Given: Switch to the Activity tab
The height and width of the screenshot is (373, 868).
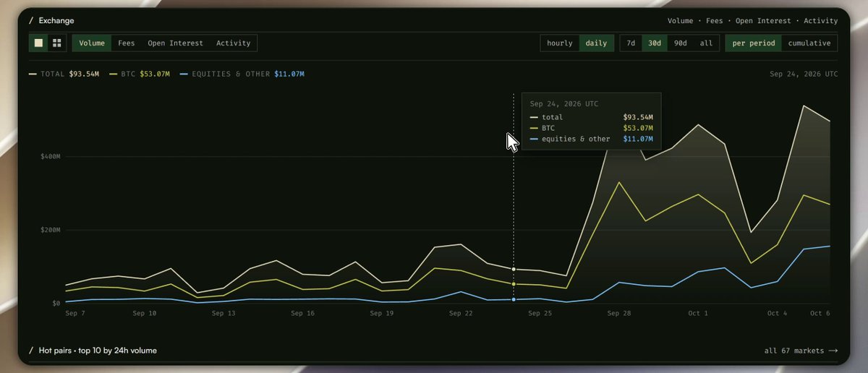Looking at the screenshot, I should (x=234, y=43).
